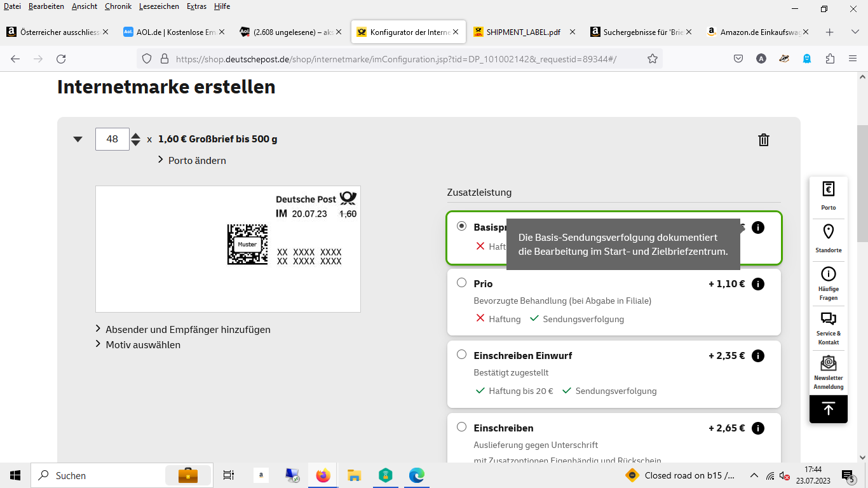The image size is (868, 488).
Task: Click the trash icon to delete the stamp
Action: (x=764, y=140)
